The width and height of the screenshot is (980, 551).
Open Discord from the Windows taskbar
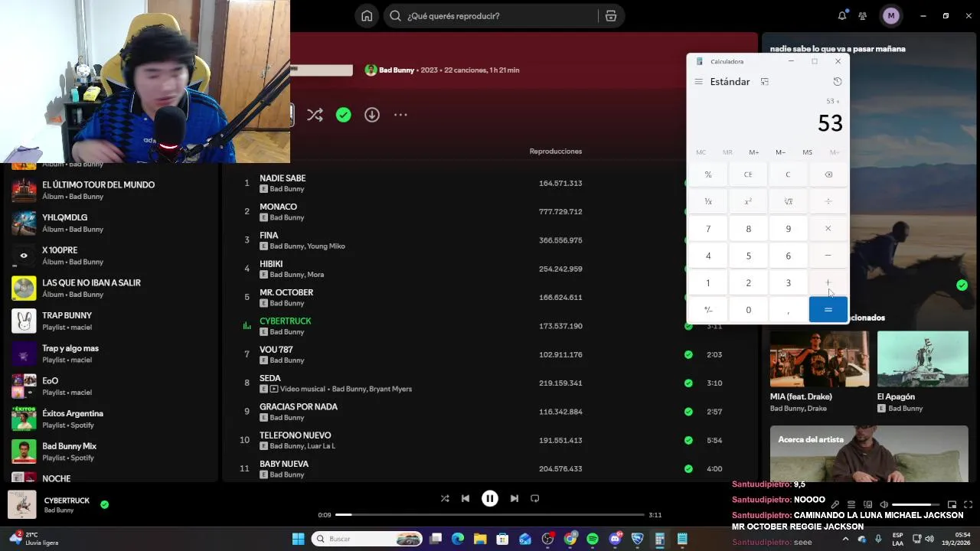615,540
